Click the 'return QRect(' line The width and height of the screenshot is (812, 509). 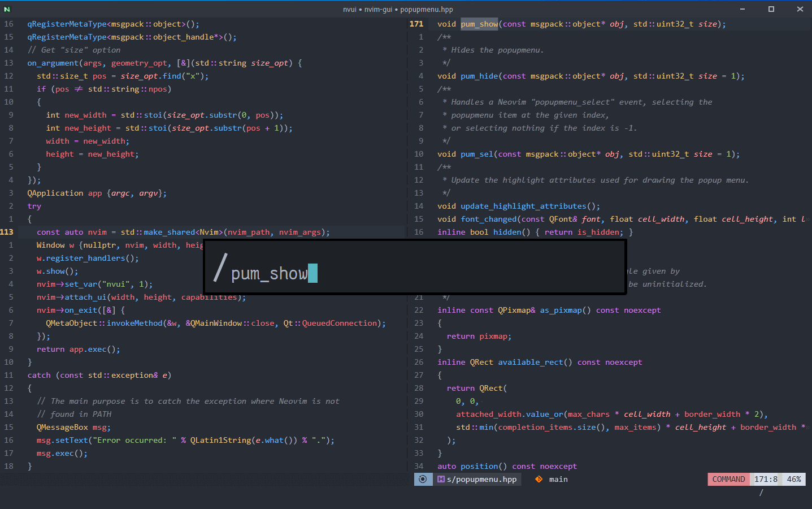(477, 388)
